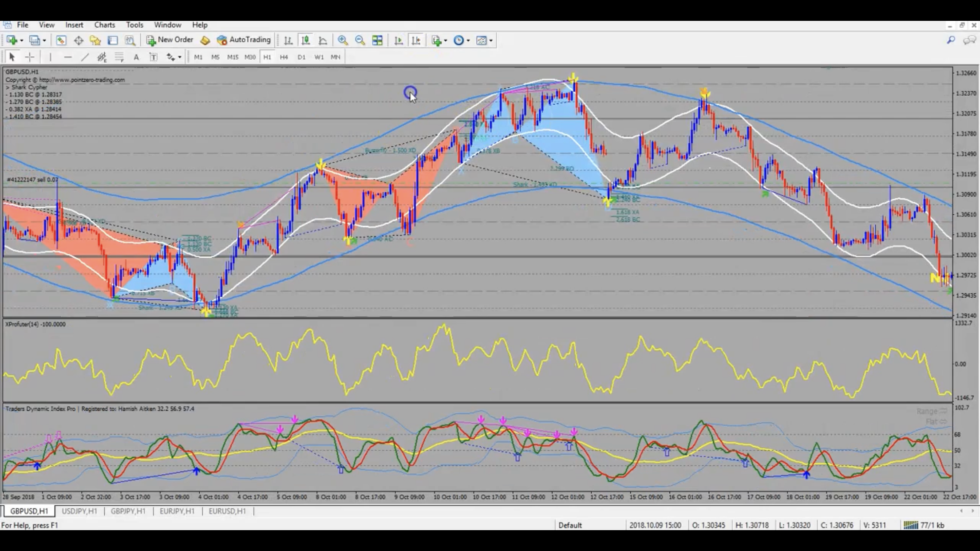Screen dimensions: 980x551
Task: Open the Navigator star icon
Action: [95, 40]
